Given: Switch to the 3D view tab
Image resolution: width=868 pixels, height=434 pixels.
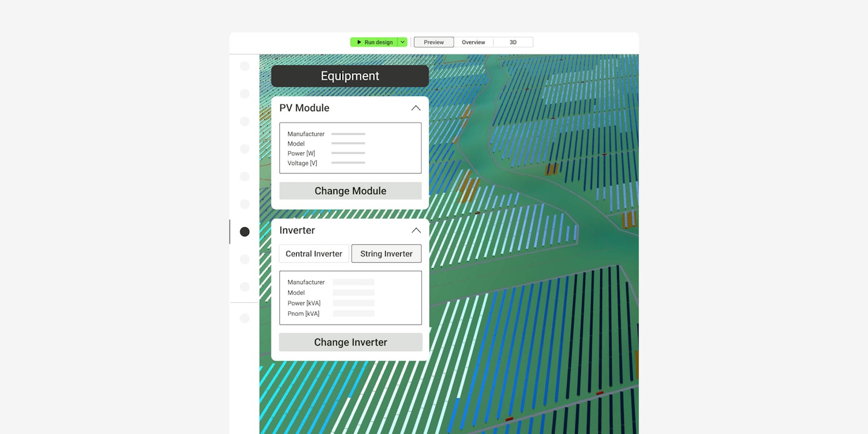Looking at the screenshot, I should (513, 42).
